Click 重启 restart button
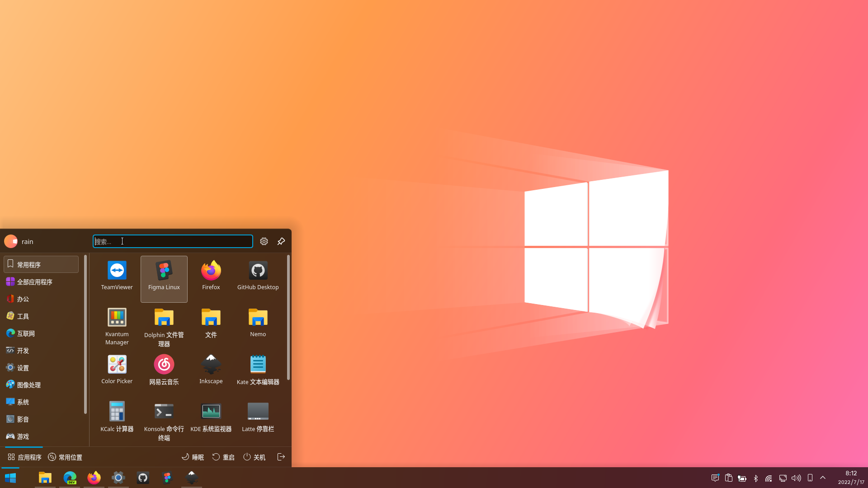This screenshot has height=488, width=868. click(x=223, y=457)
